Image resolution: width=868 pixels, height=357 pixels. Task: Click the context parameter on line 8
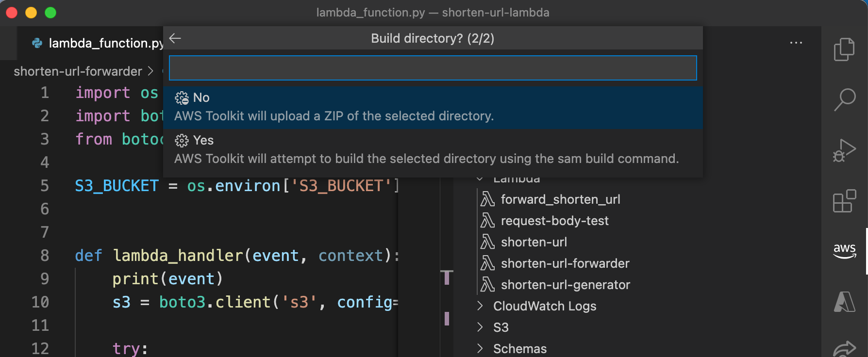click(x=351, y=256)
